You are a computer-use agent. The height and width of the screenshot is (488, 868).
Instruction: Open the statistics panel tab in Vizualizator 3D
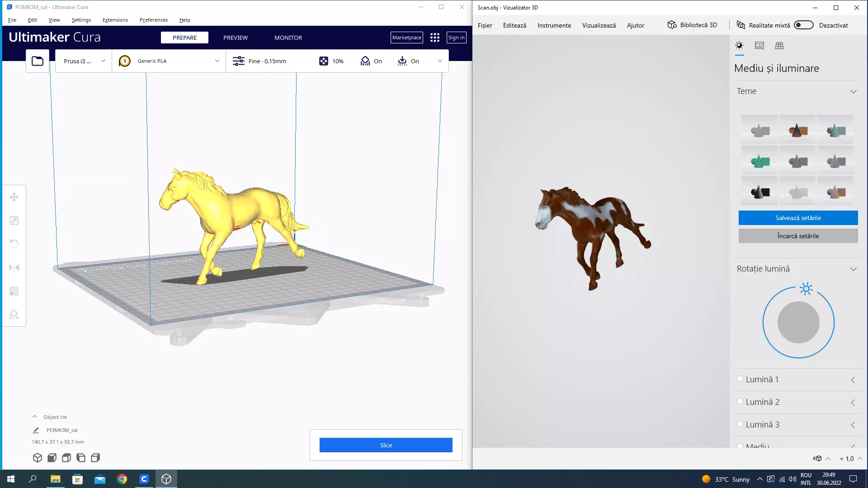[759, 46]
